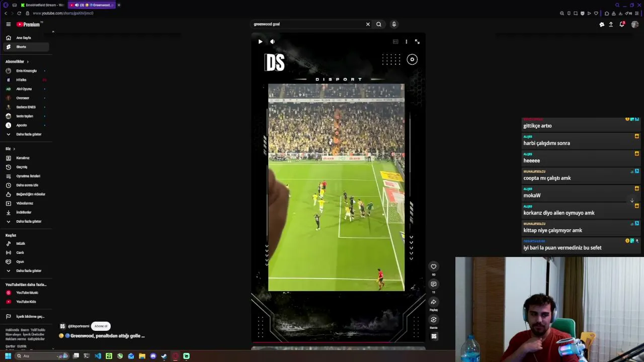Open the Sadece ENES subscription channel
This screenshot has height=362, width=644.
25,107
